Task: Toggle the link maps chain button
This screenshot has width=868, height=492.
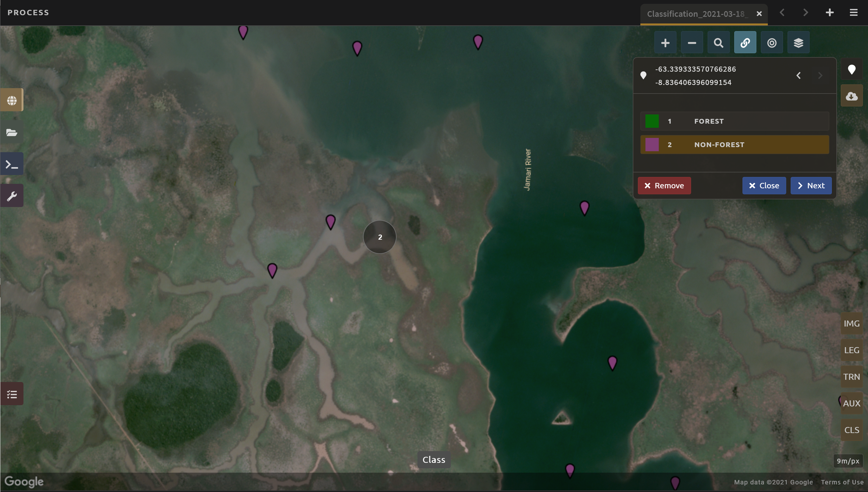Action: point(745,43)
